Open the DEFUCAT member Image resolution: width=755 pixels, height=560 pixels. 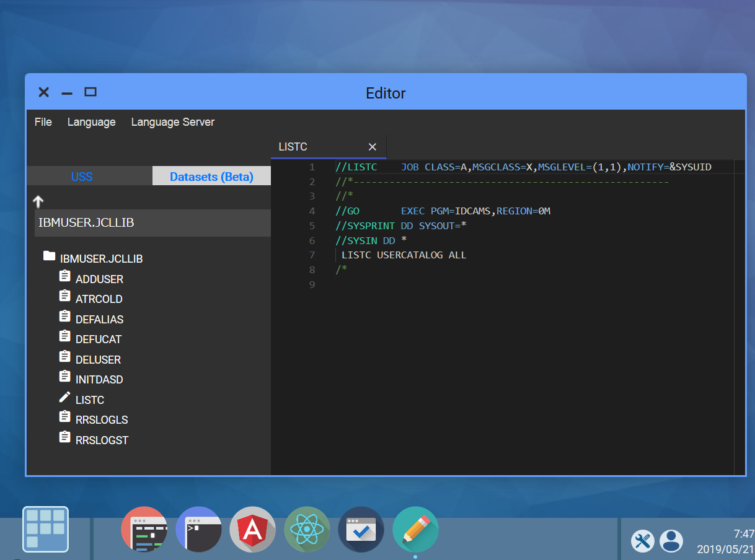point(99,339)
